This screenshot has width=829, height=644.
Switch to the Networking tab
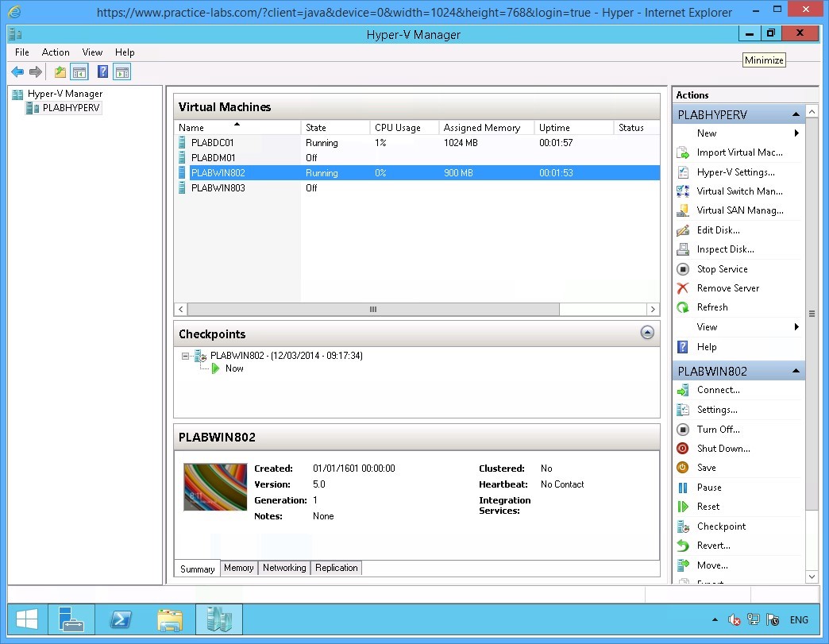(x=284, y=568)
